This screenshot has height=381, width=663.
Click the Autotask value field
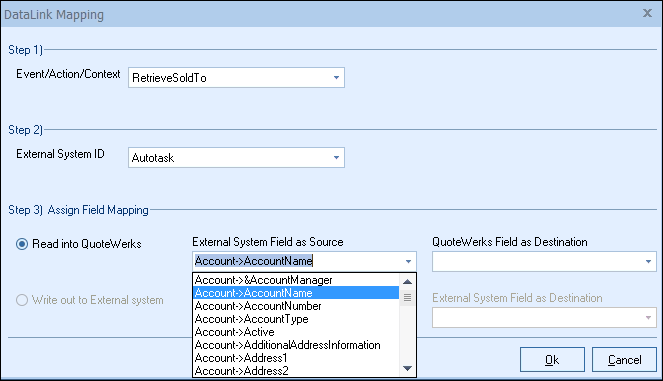236,158
